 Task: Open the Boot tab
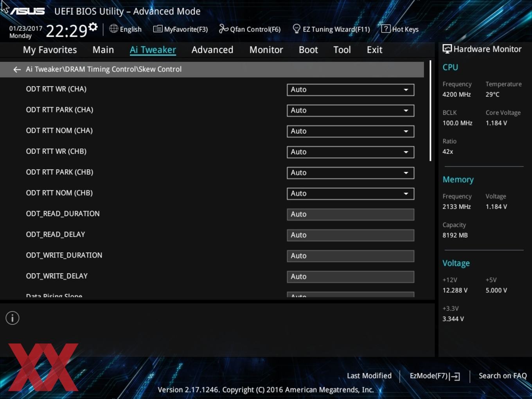[308, 50]
